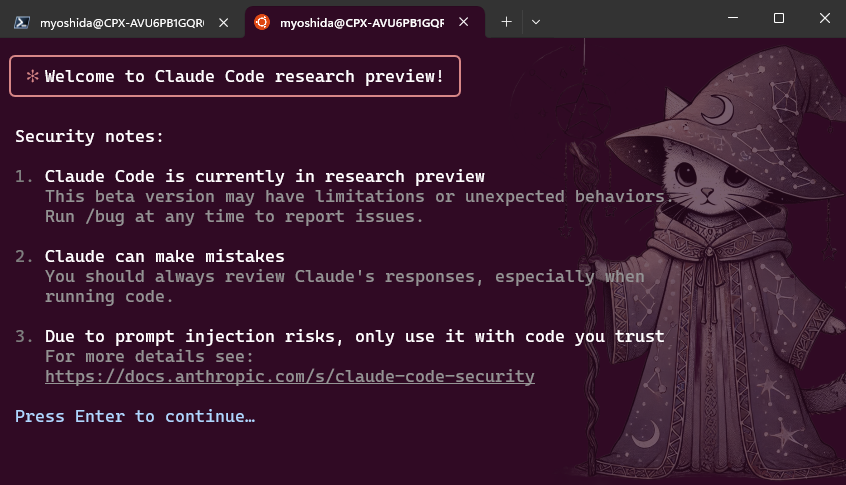Click the Welcome to Claude Code banner
Image resolution: width=846 pixels, height=485 pixels.
[x=235, y=76]
